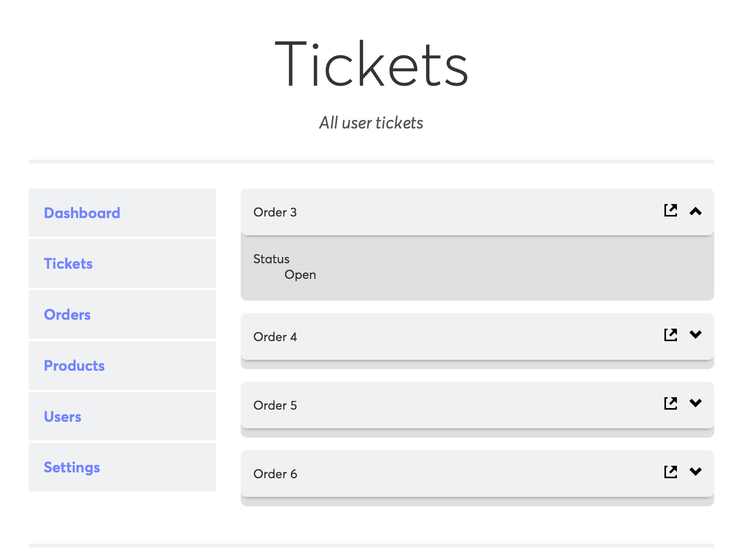
Task: Go to Dashboard in the sidebar
Action: click(82, 213)
